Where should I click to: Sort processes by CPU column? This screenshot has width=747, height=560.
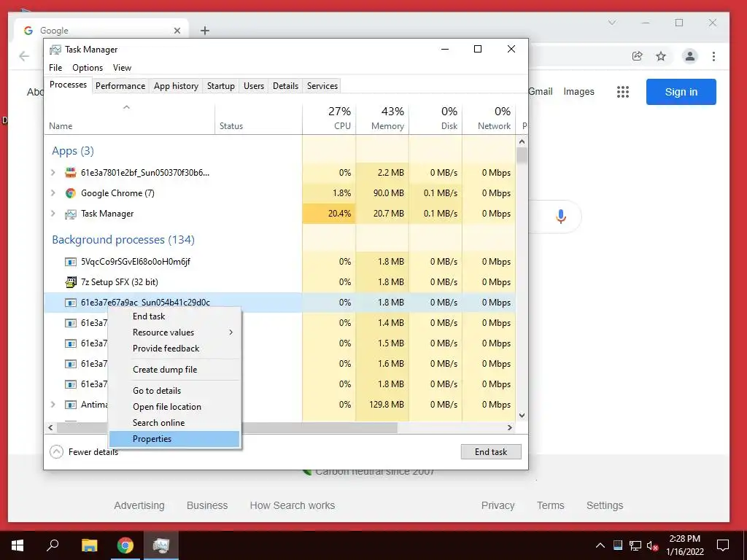pos(329,118)
